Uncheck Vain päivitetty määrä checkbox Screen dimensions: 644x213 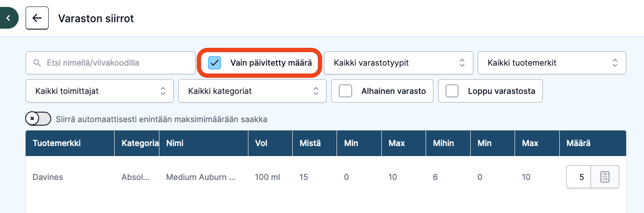(215, 63)
